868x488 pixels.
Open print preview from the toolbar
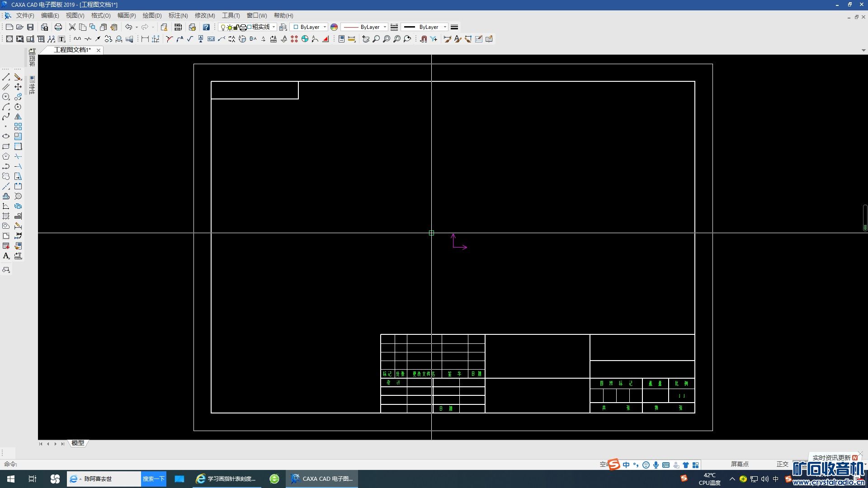(x=44, y=27)
